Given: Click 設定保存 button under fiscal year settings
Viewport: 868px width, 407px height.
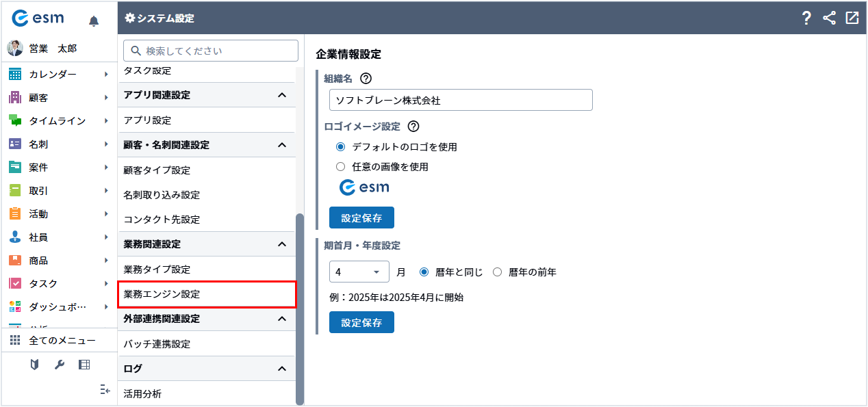Looking at the screenshot, I should click(361, 322).
